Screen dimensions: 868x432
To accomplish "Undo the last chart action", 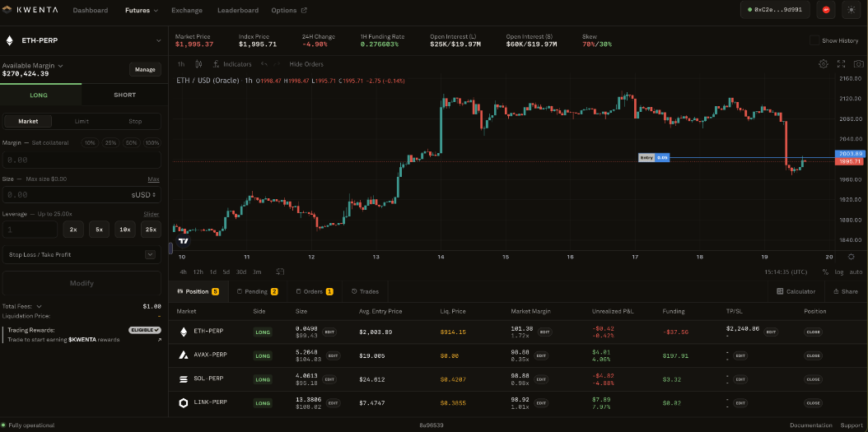I will [x=264, y=64].
